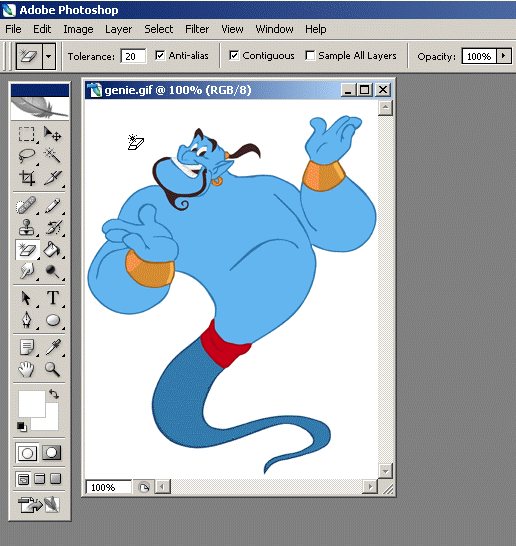Switch to Quick Mask Mode
Screen dimensions: 516x546
tap(52, 453)
